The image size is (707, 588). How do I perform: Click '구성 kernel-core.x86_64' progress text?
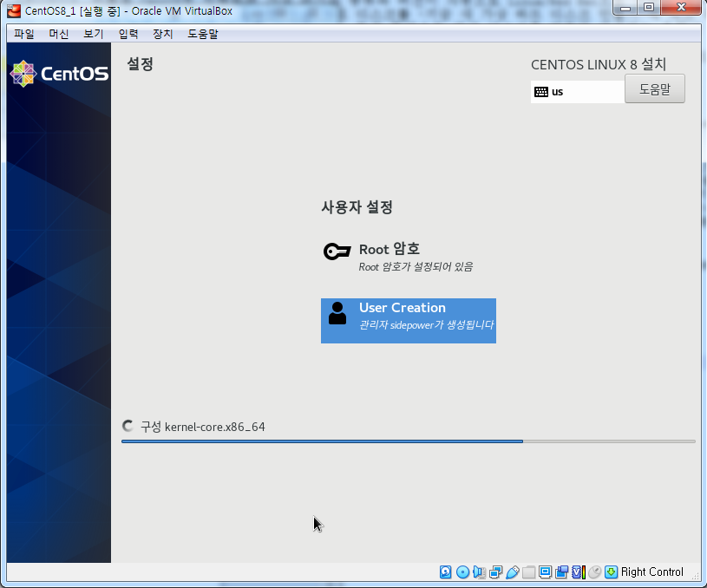point(203,427)
